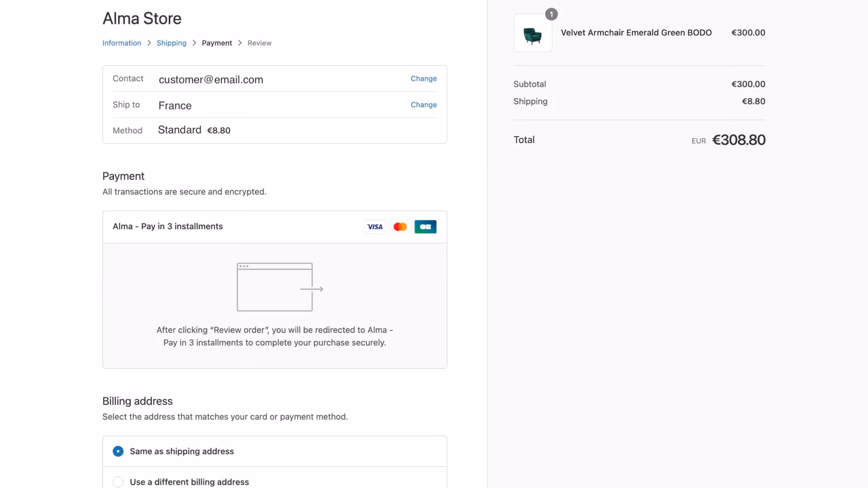Click the Shipping €8.80 cost value
Viewport: 868px width, 488px height.
pyautogui.click(x=754, y=101)
